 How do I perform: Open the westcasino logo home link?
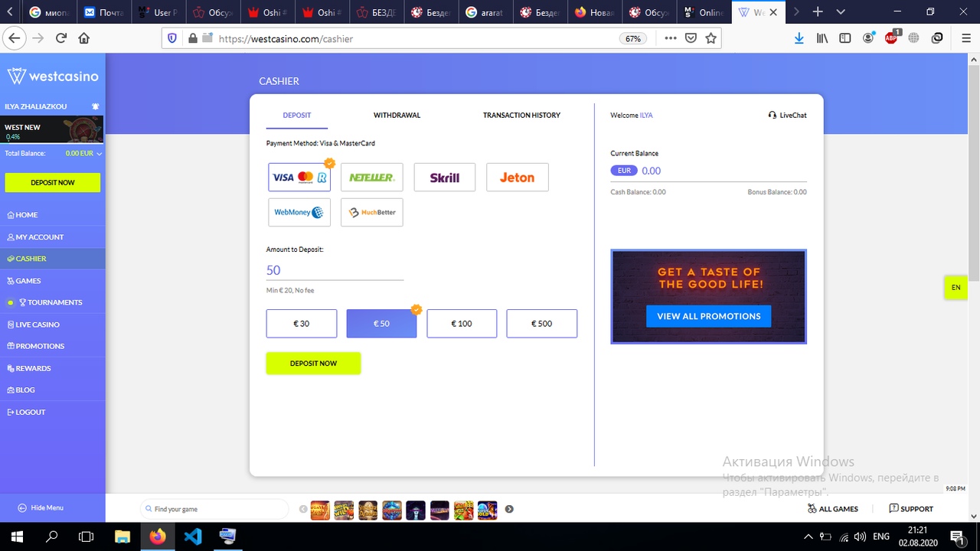click(53, 76)
